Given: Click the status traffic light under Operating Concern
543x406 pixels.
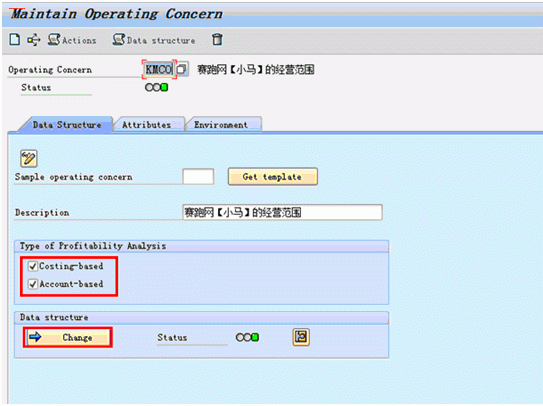Looking at the screenshot, I should tap(157, 87).
